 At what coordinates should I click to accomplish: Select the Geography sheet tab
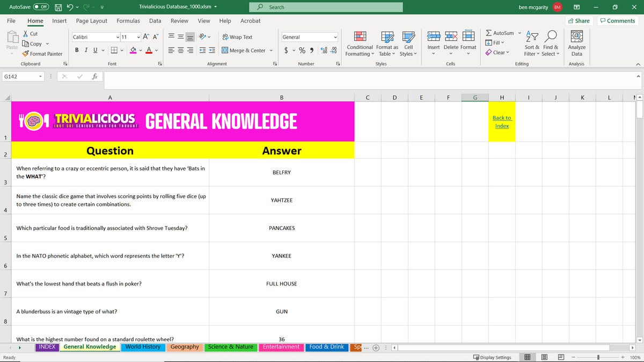(185, 347)
